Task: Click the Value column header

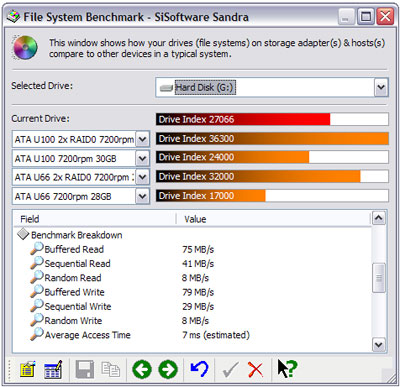Action: [x=273, y=219]
